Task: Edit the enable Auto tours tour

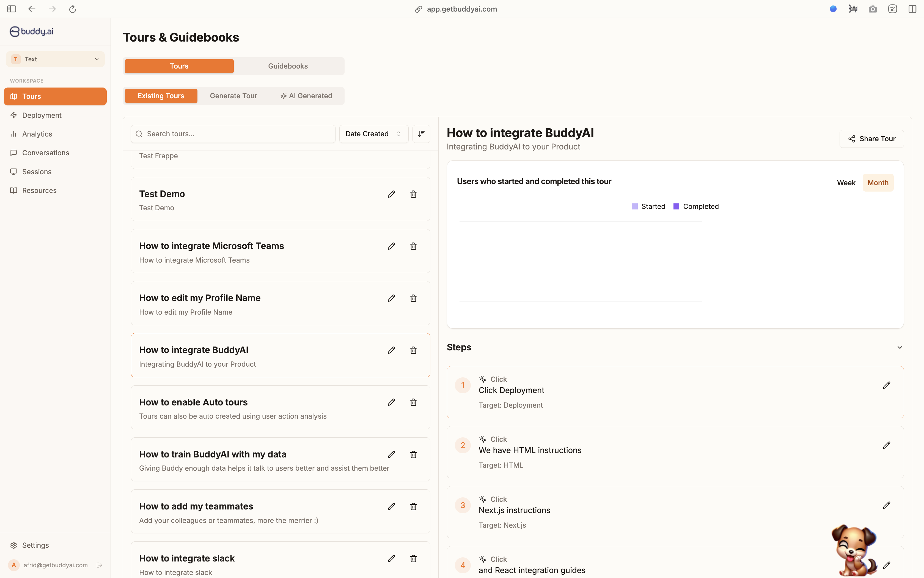Action: (391, 402)
